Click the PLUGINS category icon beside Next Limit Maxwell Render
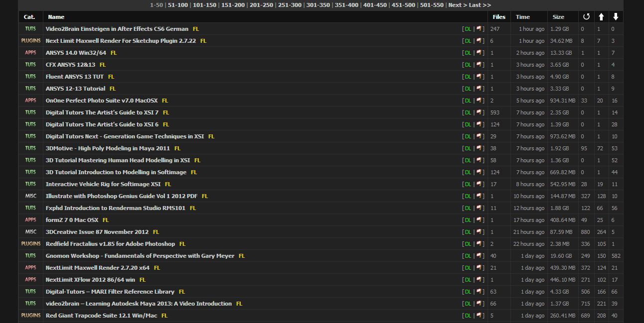 point(31,41)
